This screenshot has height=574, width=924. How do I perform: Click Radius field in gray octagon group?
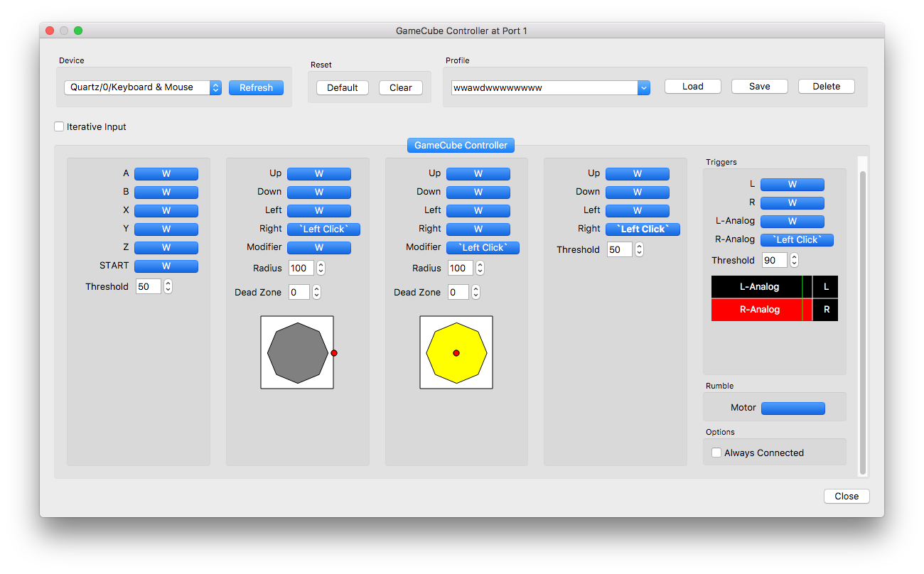pyautogui.click(x=301, y=268)
